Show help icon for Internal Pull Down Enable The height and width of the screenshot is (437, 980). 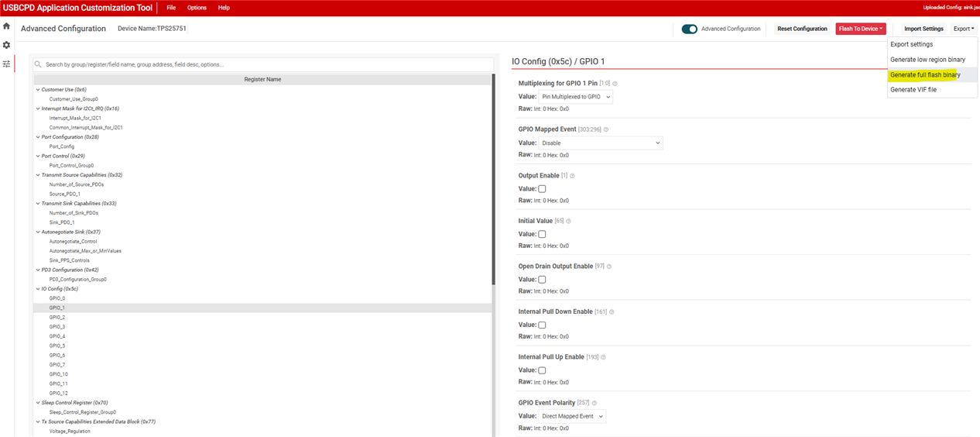pyautogui.click(x=612, y=311)
